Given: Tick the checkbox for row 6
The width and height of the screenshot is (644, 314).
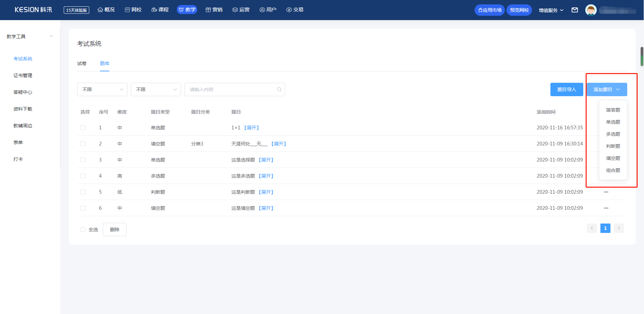Looking at the screenshot, I should pos(83,208).
